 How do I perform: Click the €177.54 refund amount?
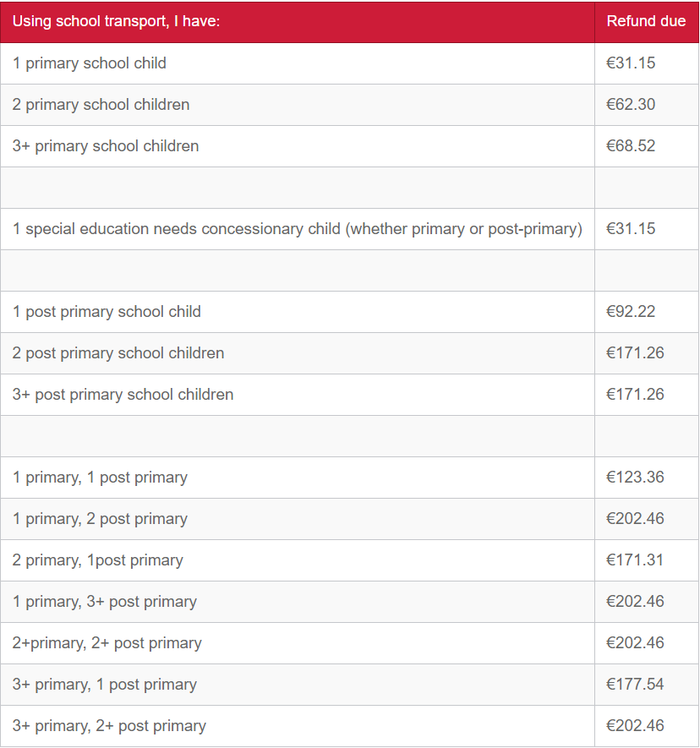click(635, 684)
